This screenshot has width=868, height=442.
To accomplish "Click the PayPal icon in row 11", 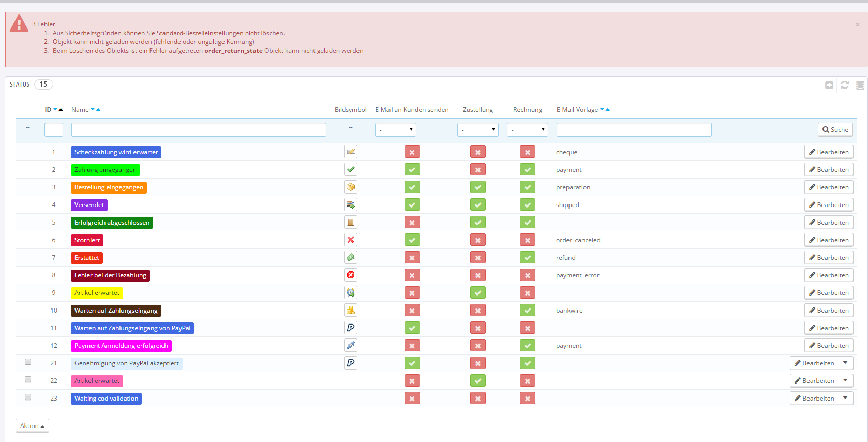I will [351, 328].
